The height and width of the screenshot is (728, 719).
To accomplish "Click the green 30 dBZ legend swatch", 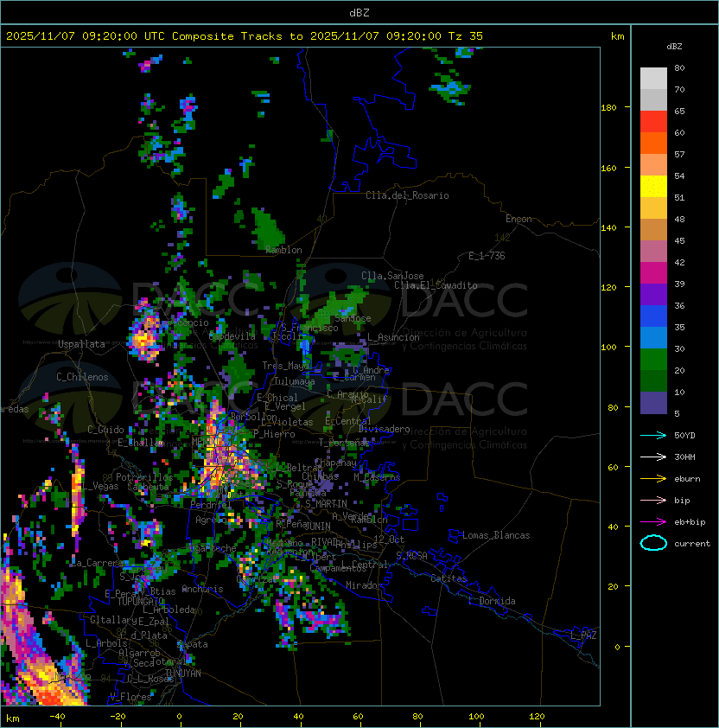I will click(653, 359).
